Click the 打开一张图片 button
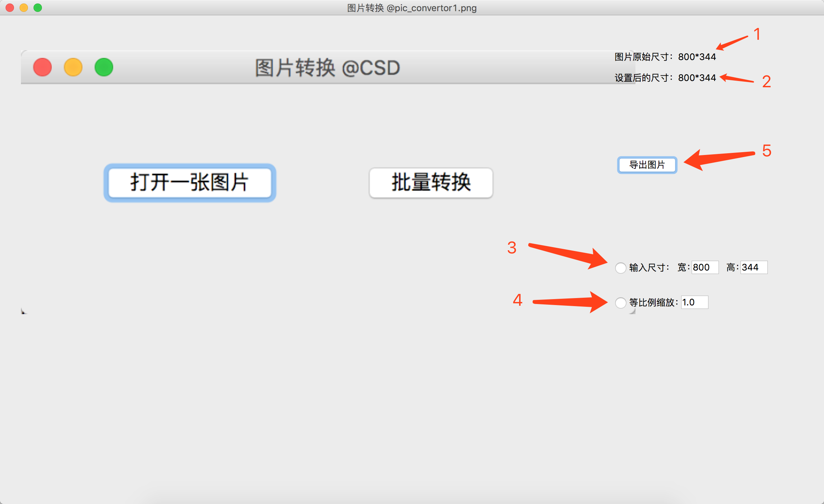Screen dimensions: 824x504 pyautogui.click(x=189, y=183)
